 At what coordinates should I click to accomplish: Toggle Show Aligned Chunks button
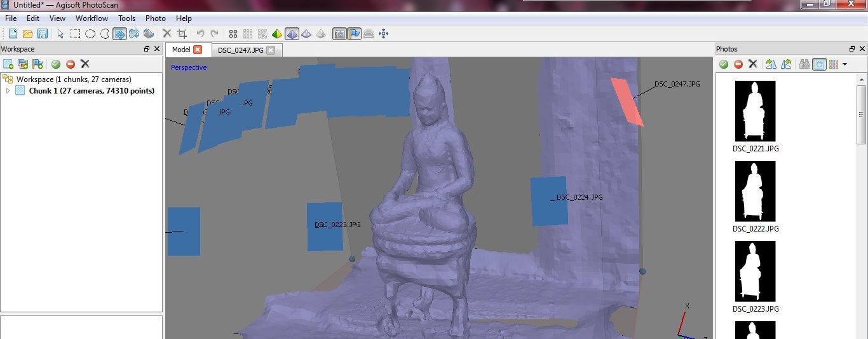pos(369,34)
